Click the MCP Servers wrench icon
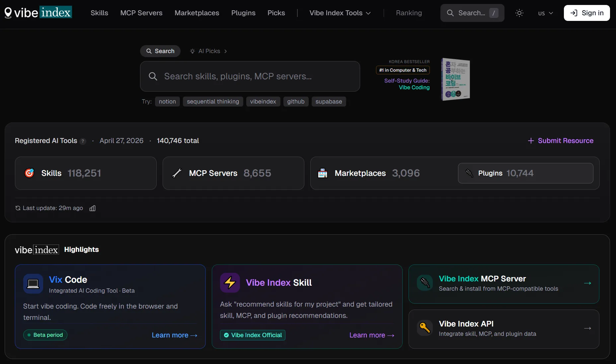 (x=177, y=173)
